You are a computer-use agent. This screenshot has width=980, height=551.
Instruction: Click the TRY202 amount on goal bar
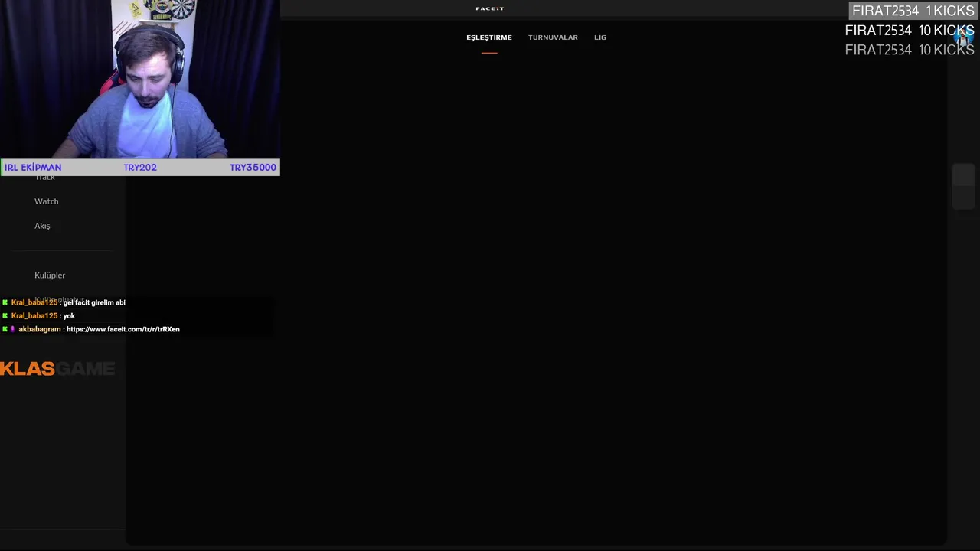click(x=140, y=168)
